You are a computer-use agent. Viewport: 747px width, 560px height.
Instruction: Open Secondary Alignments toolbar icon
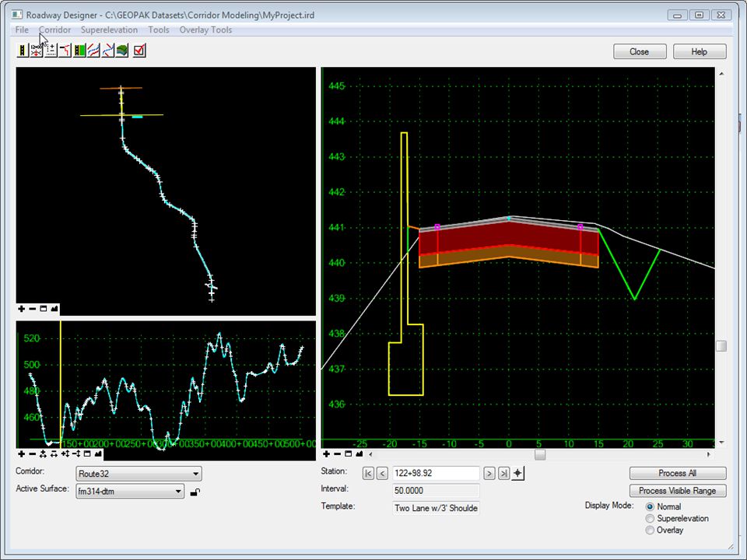point(93,50)
